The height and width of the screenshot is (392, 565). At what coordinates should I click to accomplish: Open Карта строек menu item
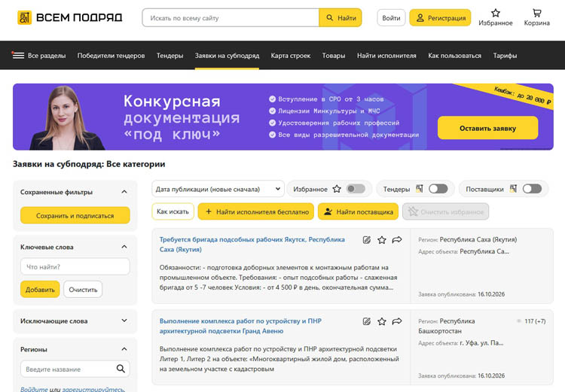[x=291, y=56]
